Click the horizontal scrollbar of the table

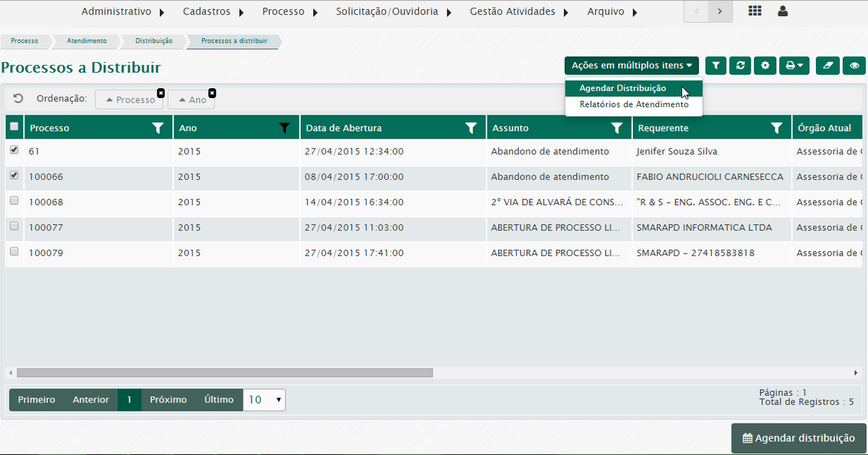coord(224,373)
